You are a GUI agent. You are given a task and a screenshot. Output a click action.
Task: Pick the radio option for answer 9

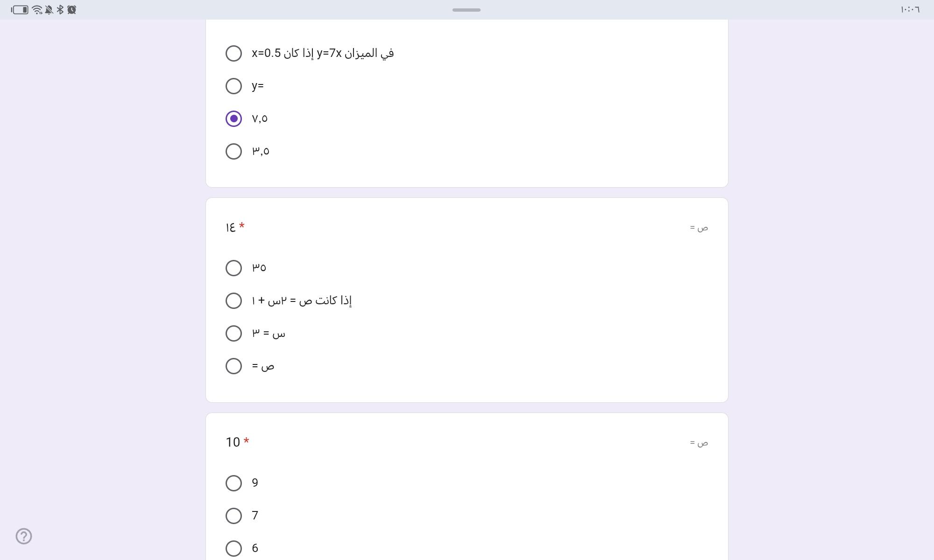(x=233, y=483)
